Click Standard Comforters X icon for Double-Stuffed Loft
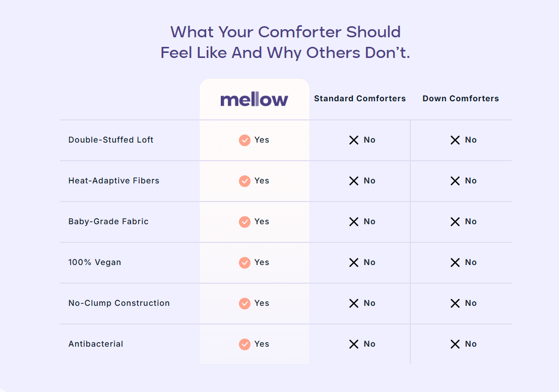Image resolution: width=559 pixels, height=392 pixels. [x=354, y=140]
